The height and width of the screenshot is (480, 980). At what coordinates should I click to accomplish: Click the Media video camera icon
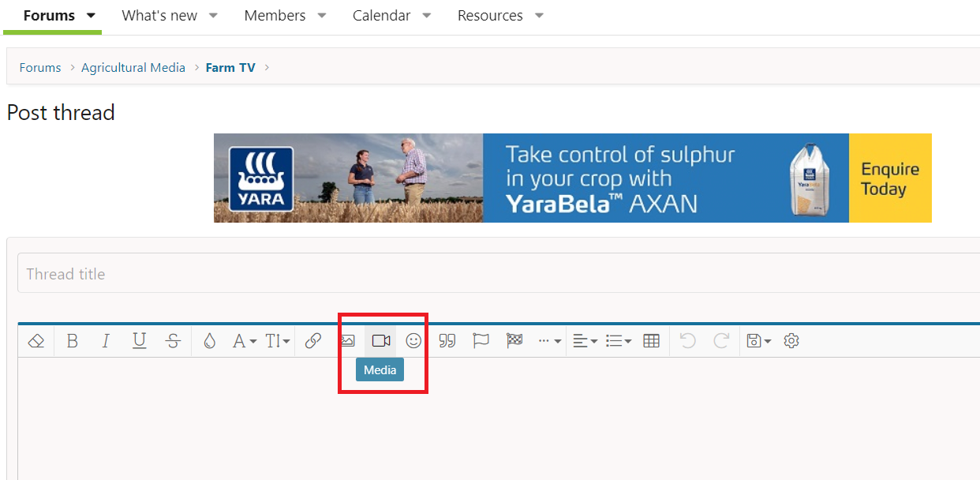[381, 341]
